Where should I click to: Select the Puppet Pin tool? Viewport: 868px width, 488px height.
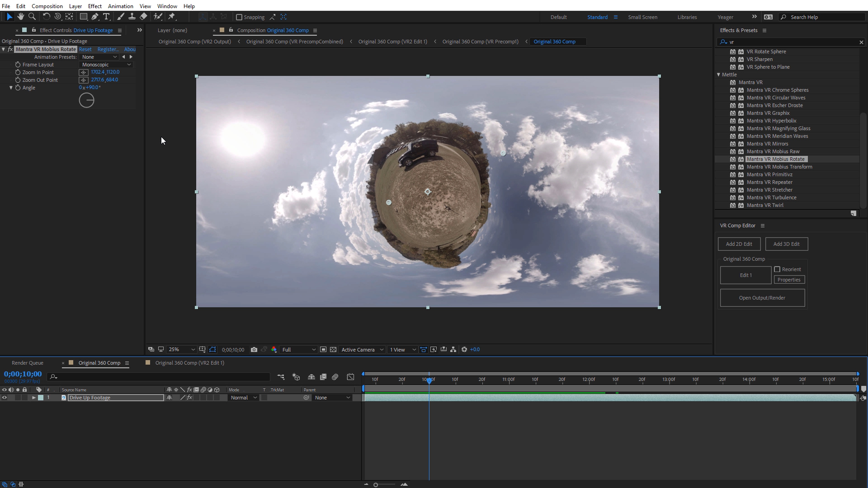pyautogui.click(x=172, y=17)
